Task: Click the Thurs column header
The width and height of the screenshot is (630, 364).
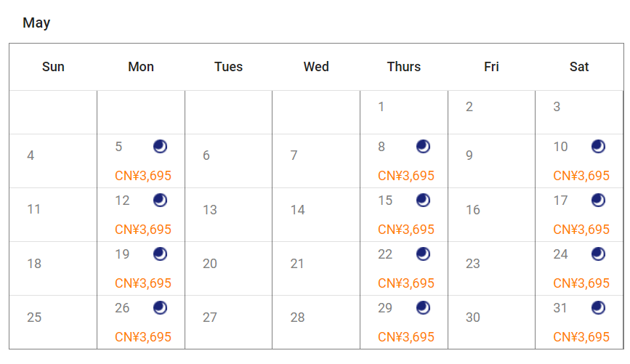Action: (x=404, y=67)
